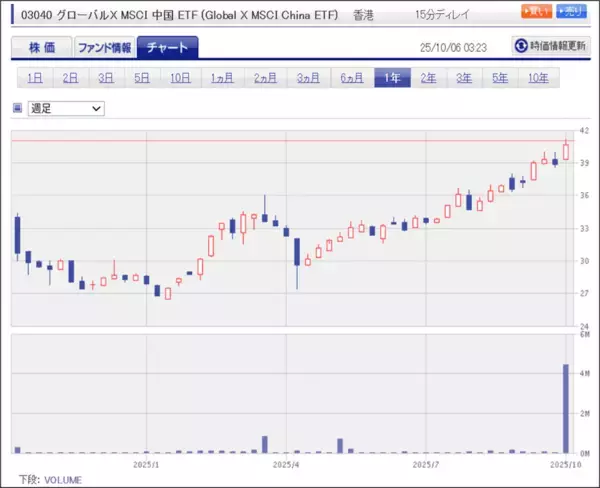Image resolution: width=600 pixels, height=488 pixels.
Task: Switch chart range to 2年
Action: pos(428,77)
